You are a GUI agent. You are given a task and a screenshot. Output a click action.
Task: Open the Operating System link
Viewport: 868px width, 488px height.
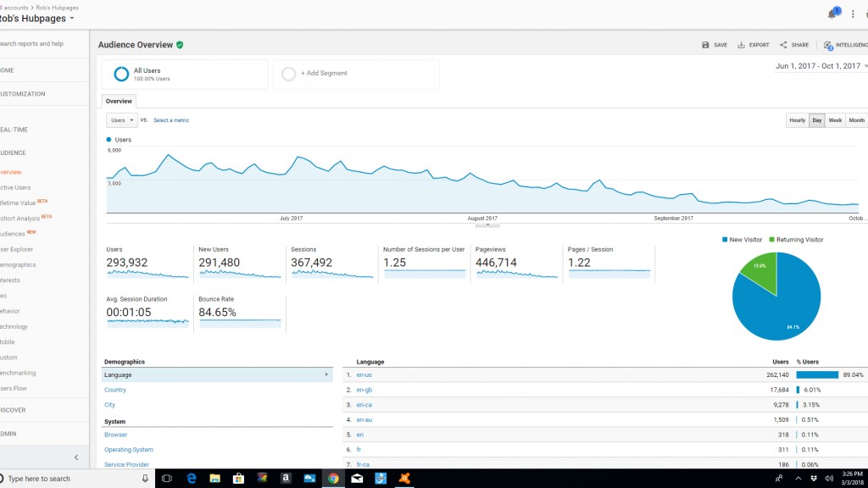tap(129, 450)
